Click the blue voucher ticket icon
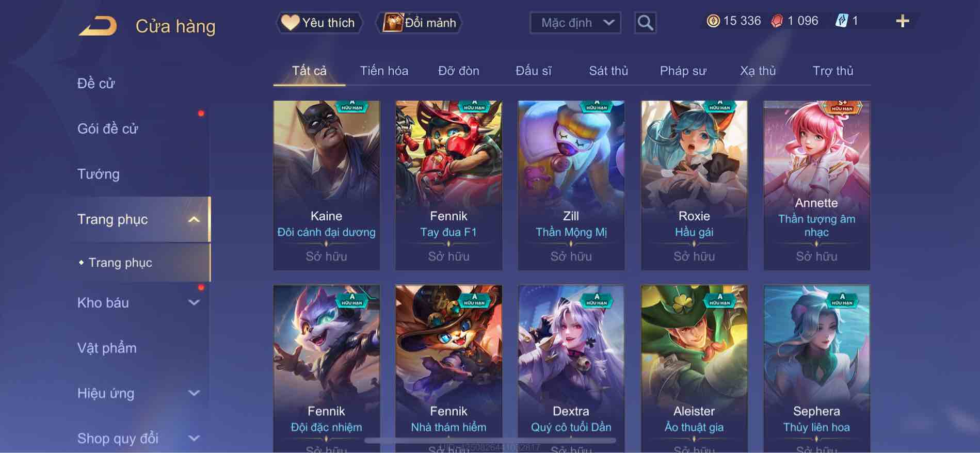This screenshot has width=980, height=453. pyautogui.click(x=841, y=21)
